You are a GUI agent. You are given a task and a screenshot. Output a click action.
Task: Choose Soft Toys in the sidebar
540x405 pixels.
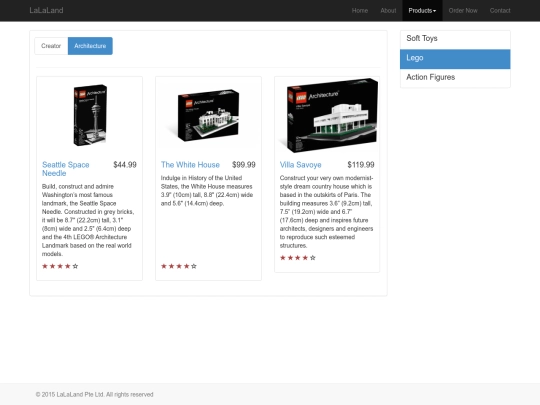pos(455,39)
